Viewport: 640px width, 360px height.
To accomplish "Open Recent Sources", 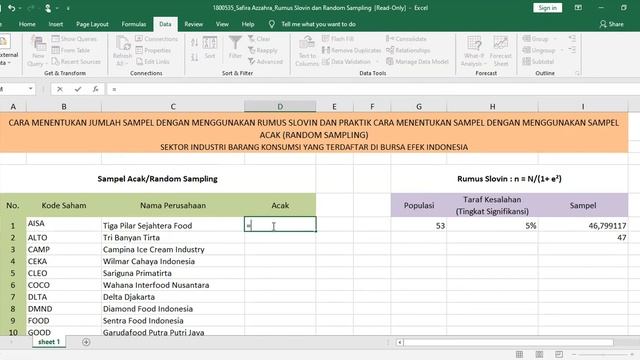I will (76, 62).
